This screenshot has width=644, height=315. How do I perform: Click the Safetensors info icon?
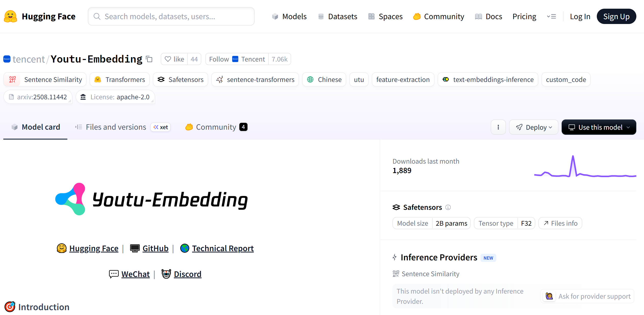pos(448,207)
